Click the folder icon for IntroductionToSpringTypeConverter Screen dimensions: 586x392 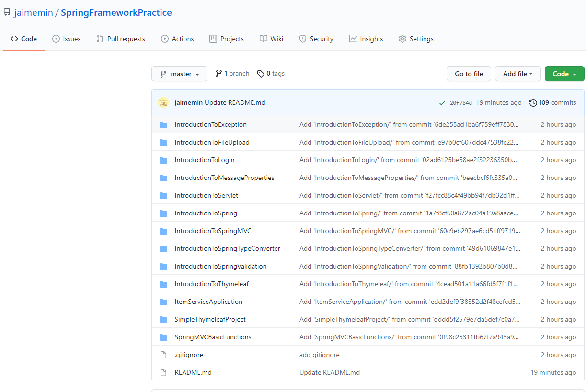click(163, 249)
